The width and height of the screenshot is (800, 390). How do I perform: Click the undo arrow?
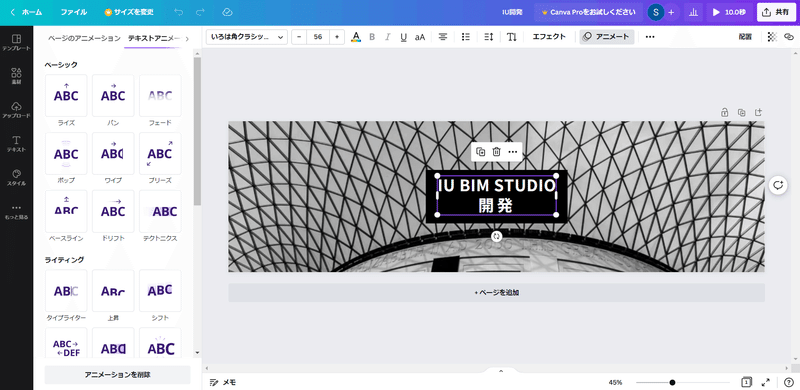[178, 12]
